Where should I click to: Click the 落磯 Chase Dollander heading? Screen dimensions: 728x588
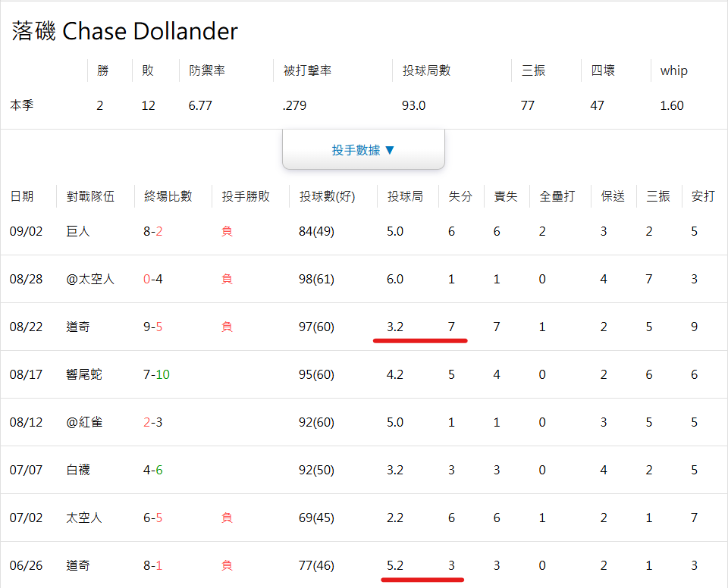(124, 32)
